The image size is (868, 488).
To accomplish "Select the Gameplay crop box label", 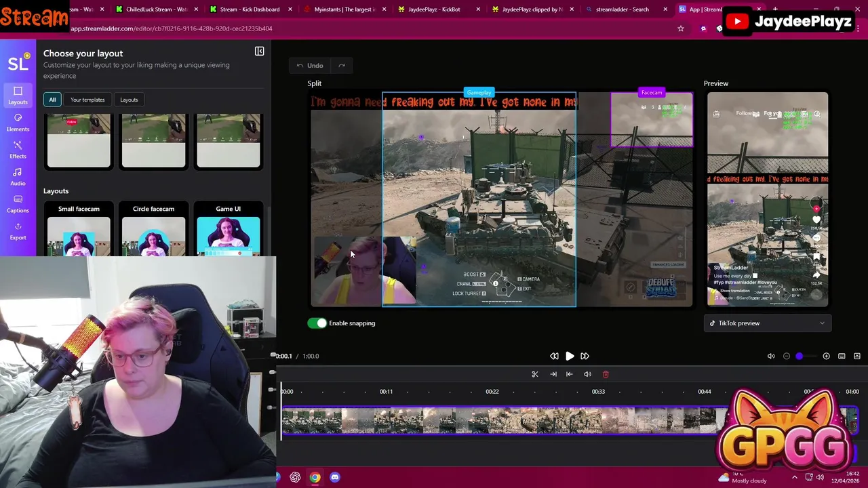I will (x=479, y=93).
